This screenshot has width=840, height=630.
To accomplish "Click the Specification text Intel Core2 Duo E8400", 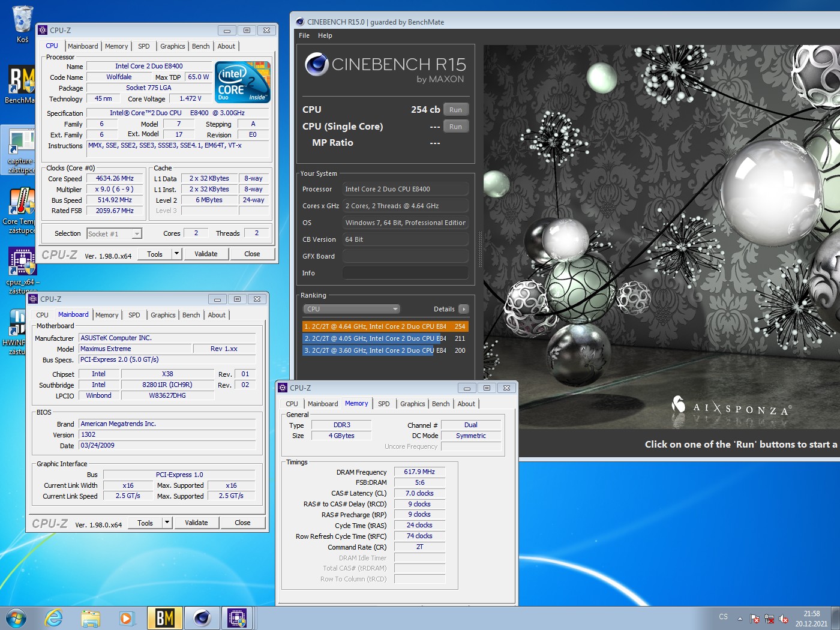I will [x=178, y=113].
